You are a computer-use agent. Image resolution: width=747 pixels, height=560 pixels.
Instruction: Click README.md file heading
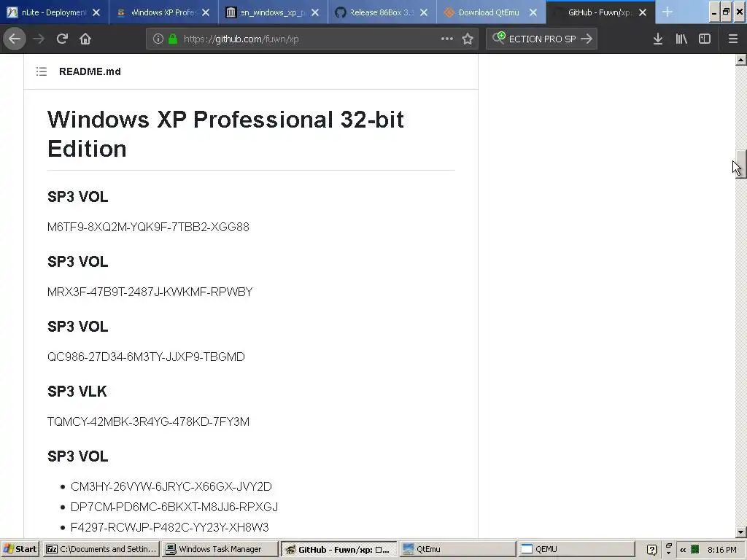(x=90, y=71)
